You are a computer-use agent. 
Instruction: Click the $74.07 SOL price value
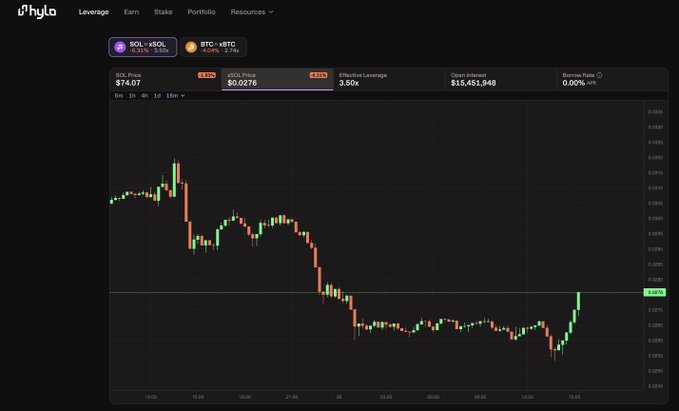click(x=128, y=83)
